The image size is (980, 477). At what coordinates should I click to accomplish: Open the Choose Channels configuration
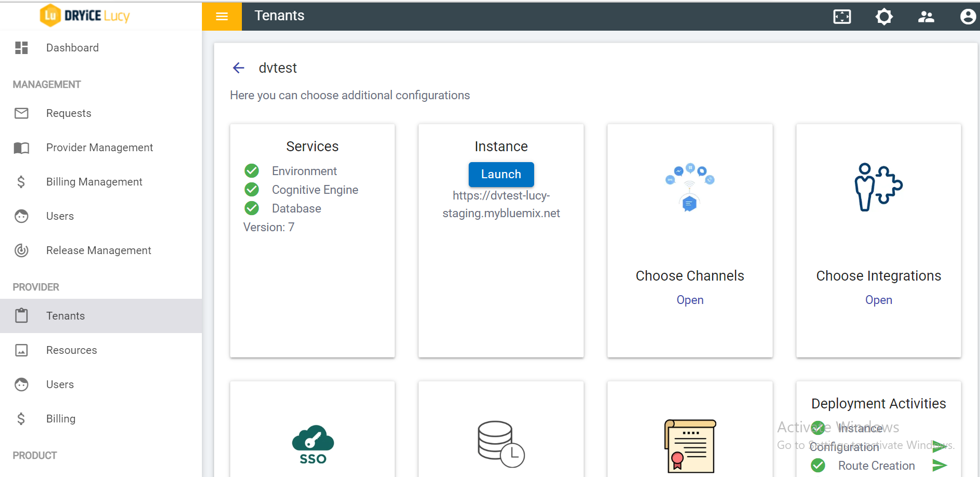(x=690, y=300)
